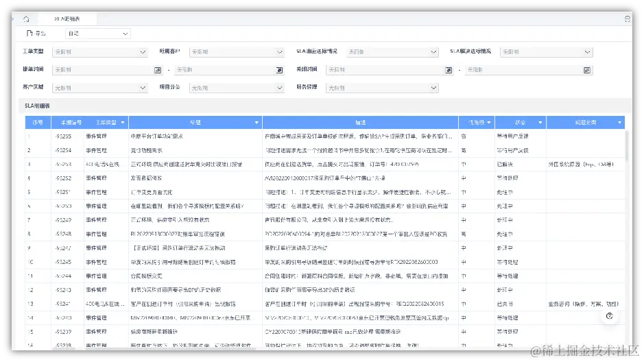
Task: Click the 描述 column header
Action: click(x=360, y=123)
